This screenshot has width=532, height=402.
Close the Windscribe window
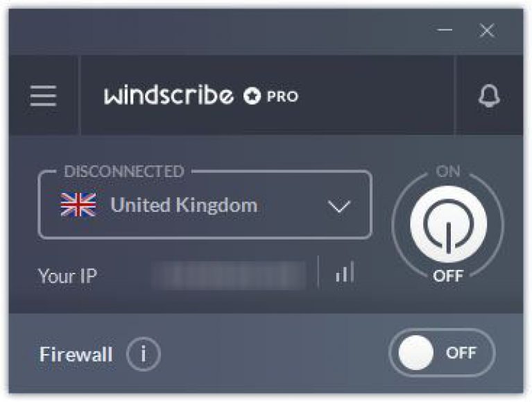tap(487, 31)
